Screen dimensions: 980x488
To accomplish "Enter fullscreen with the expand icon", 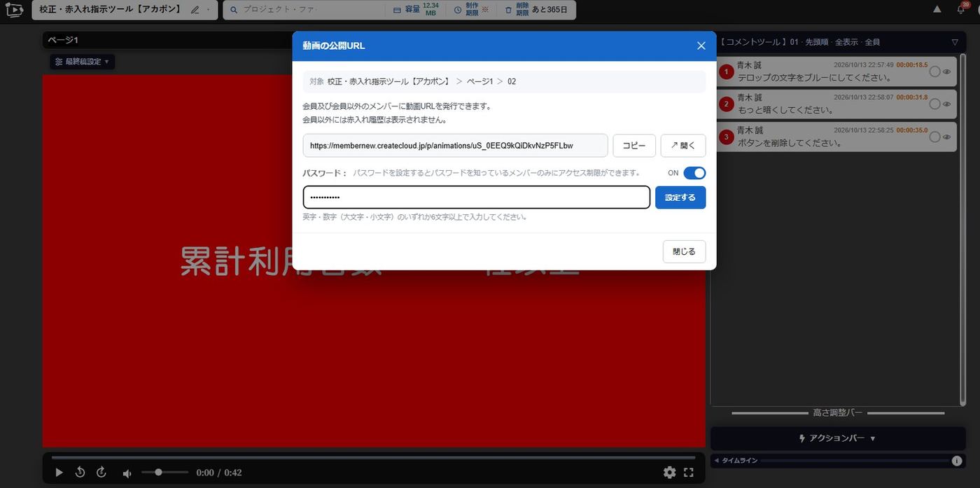I will click(688, 473).
